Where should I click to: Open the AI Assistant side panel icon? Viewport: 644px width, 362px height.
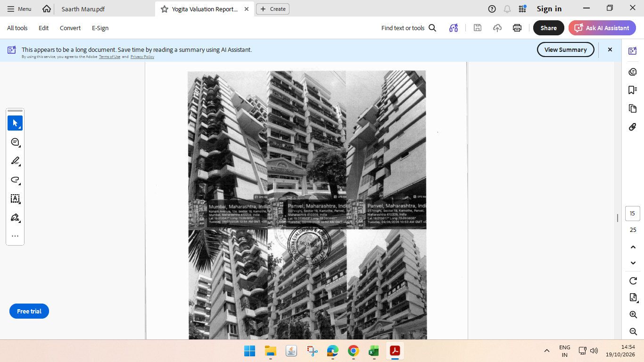coord(633,51)
